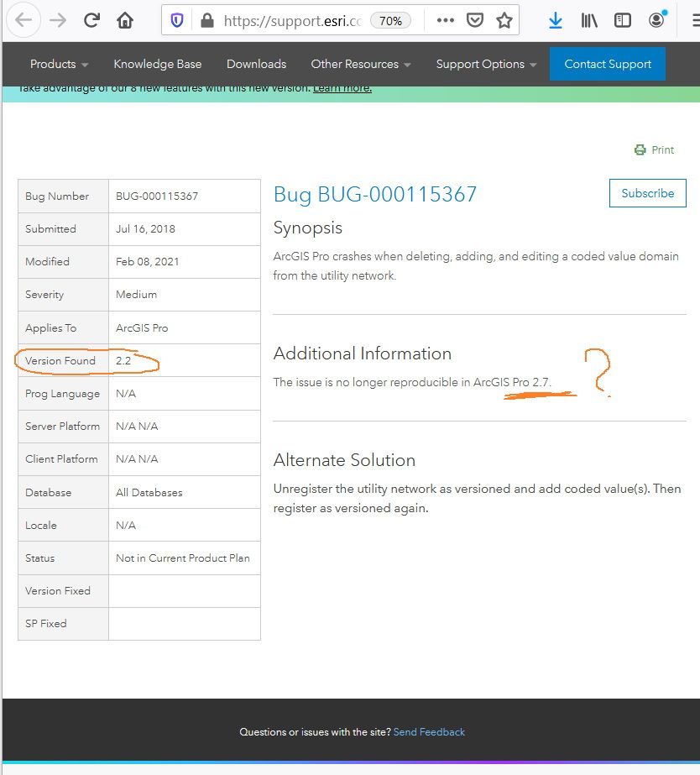
Task: Open the downloads arrow panel
Action: tap(556, 20)
